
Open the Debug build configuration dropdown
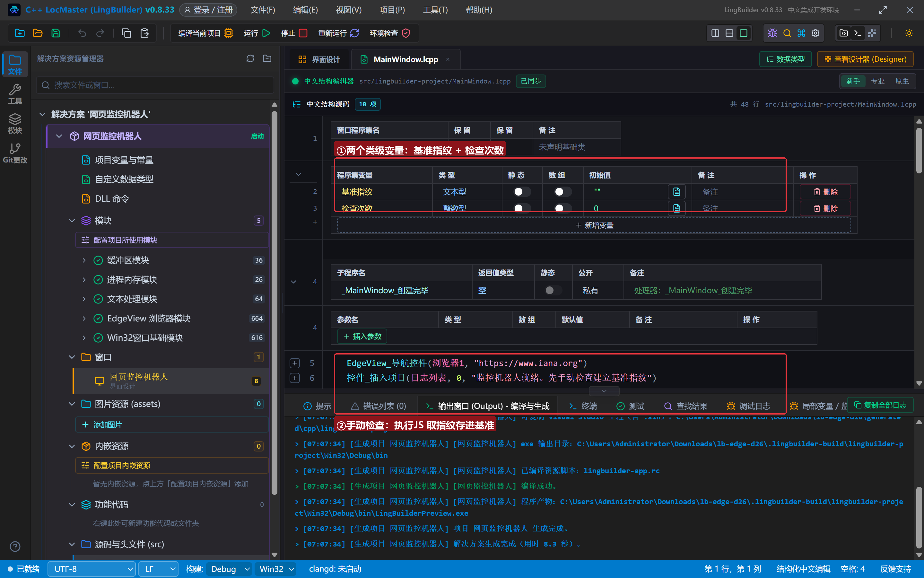point(229,569)
